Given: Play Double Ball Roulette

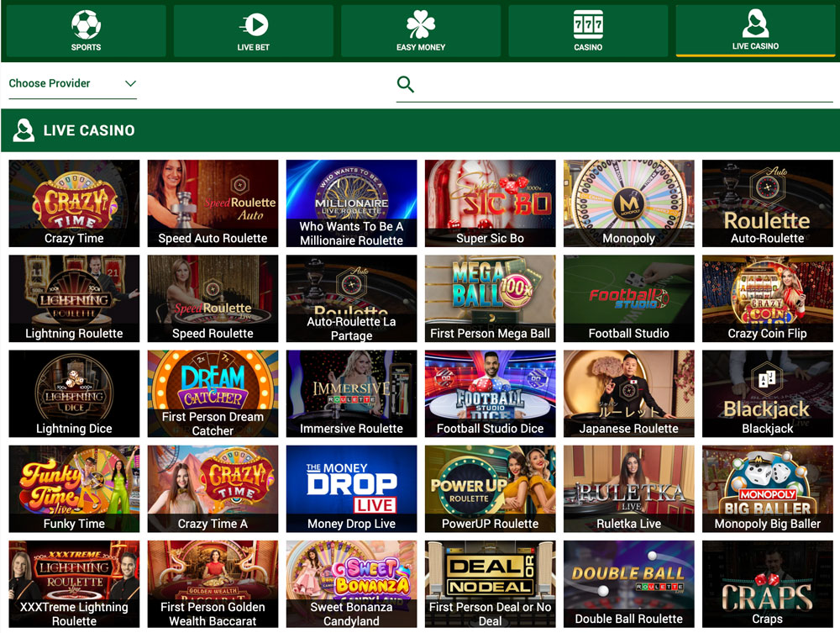Looking at the screenshot, I should click(x=629, y=583).
